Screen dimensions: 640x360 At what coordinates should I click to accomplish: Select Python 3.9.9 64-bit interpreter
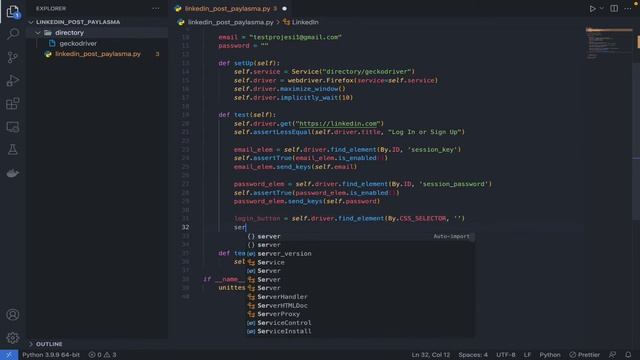(x=51, y=355)
